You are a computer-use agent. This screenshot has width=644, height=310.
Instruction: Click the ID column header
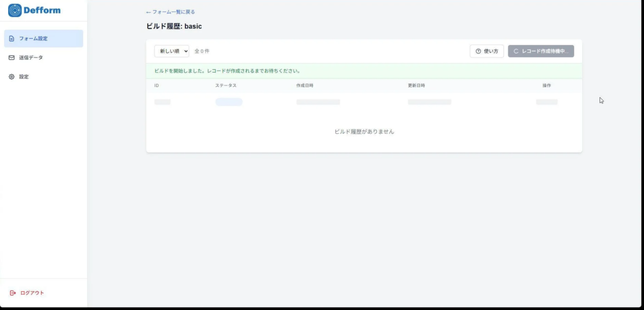coord(156,85)
